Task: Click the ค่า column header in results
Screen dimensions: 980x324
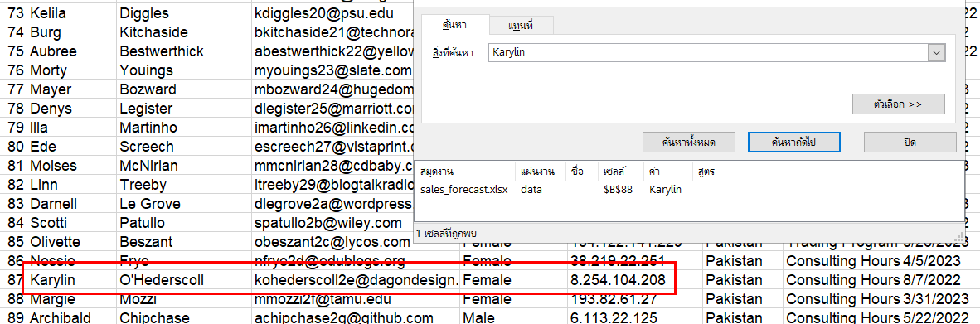Action: point(669,171)
